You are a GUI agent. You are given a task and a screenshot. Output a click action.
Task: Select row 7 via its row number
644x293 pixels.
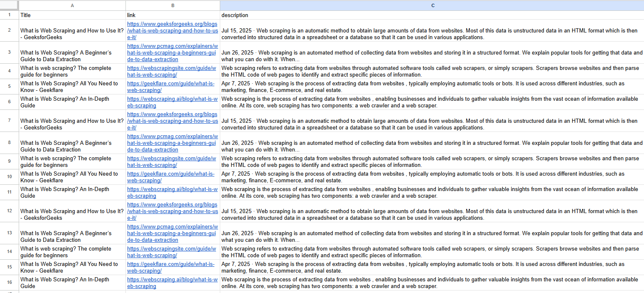tap(9, 121)
